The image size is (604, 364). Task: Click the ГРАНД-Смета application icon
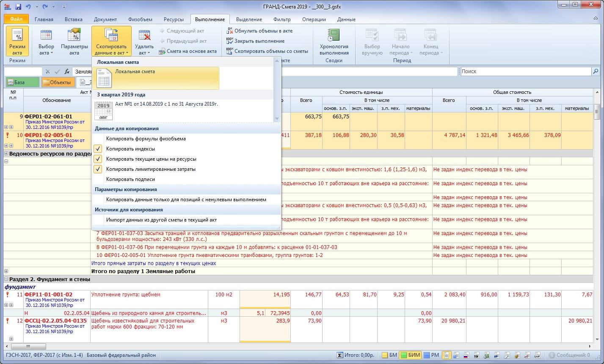(x=7, y=7)
